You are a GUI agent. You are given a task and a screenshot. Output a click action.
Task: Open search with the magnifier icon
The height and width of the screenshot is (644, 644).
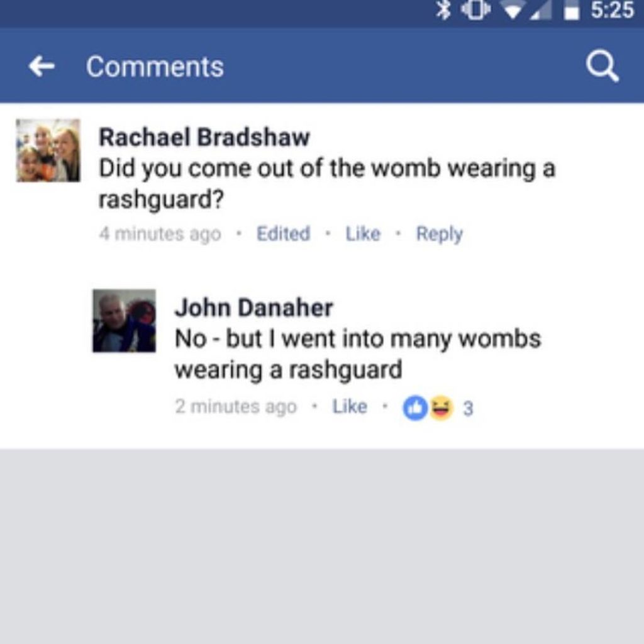tap(602, 67)
